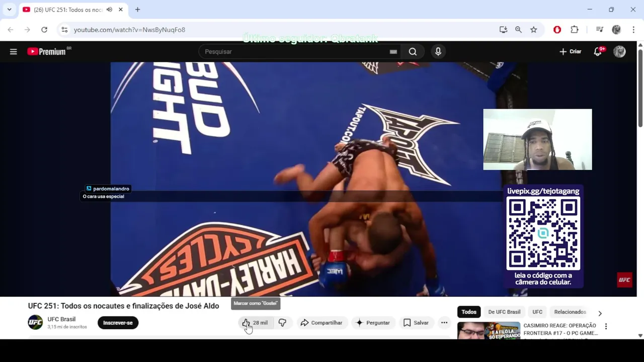Select the De UFC Brasil chip
The height and width of the screenshot is (362, 644).
(x=504, y=312)
